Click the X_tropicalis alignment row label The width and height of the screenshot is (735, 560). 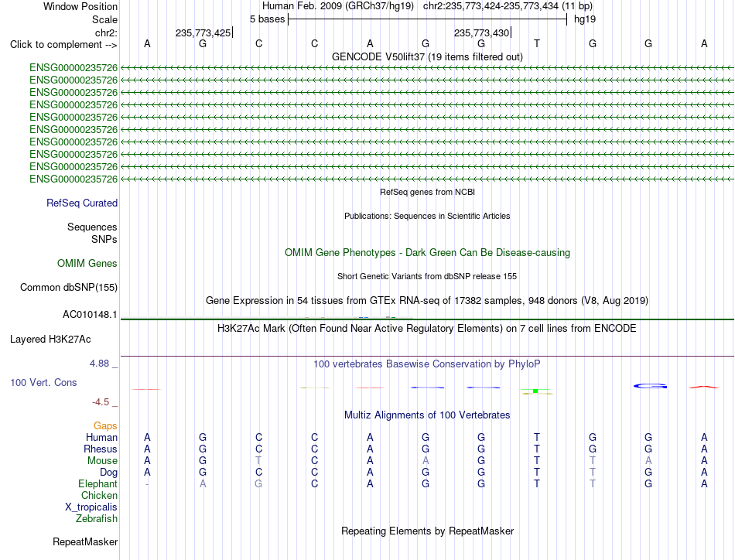click(91, 507)
